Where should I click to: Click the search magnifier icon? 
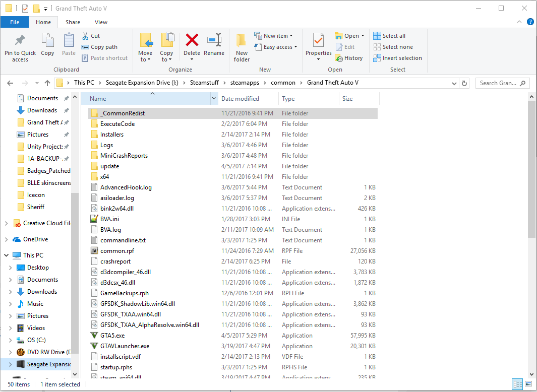coord(522,83)
